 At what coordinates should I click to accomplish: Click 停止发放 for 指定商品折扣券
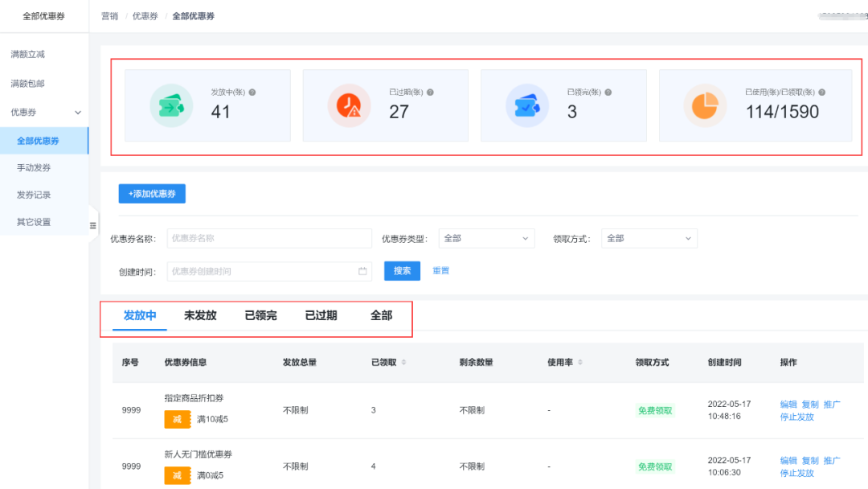(x=797, y=417)
